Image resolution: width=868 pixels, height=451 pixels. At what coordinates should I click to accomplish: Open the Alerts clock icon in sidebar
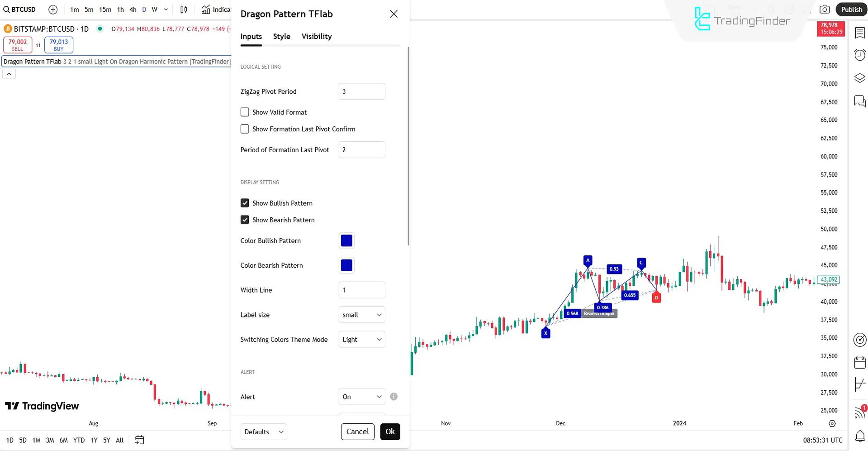[x=860, y=55]
